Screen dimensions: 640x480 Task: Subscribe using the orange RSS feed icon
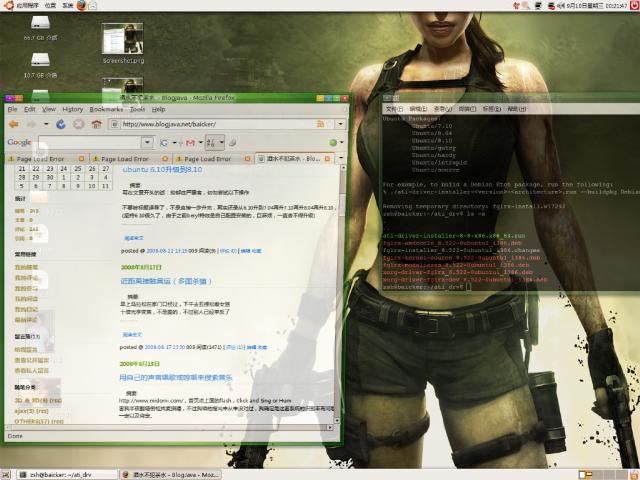coord(321,124)
